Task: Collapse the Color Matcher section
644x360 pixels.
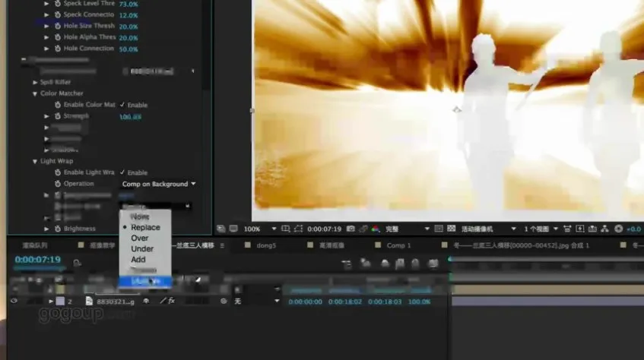Action: coord(35,93)
